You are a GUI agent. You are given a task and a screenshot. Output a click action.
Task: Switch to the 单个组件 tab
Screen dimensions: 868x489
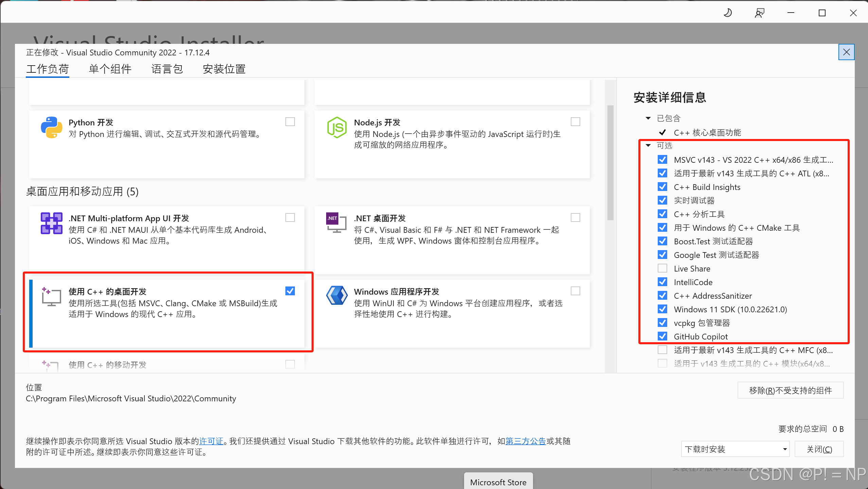[110, 69]
